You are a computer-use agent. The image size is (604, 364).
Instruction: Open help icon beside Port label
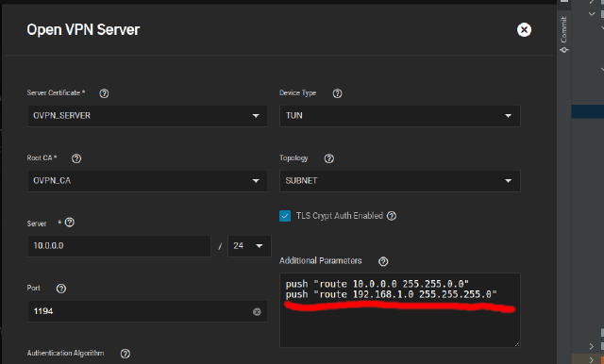coord(60,289)
